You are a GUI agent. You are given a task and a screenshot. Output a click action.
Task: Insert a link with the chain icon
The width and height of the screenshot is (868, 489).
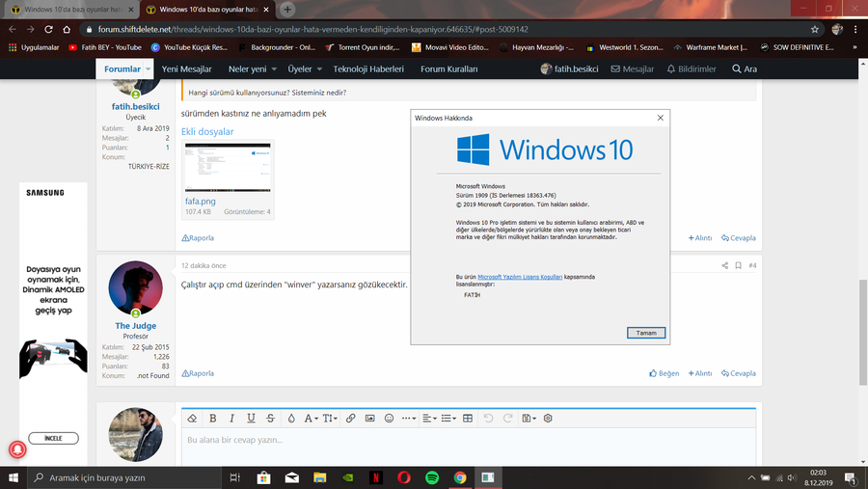coord(350,419)
